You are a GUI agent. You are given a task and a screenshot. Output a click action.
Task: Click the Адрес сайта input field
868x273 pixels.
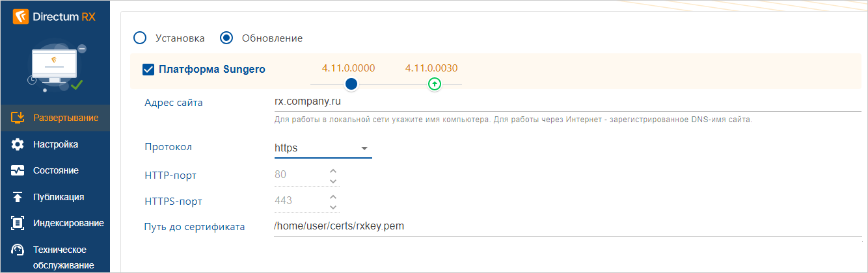coord(560,102)
